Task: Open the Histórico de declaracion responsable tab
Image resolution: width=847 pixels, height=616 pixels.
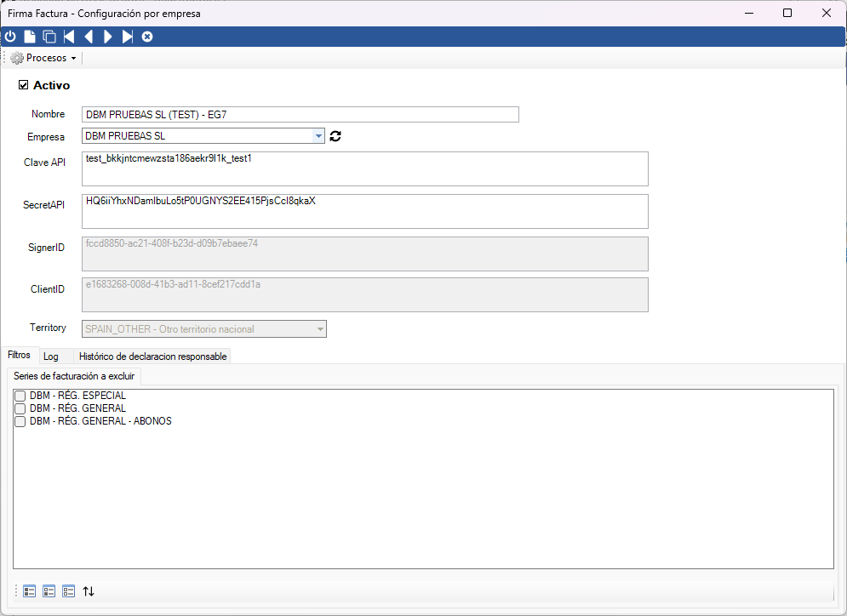Action: [152, 356]
